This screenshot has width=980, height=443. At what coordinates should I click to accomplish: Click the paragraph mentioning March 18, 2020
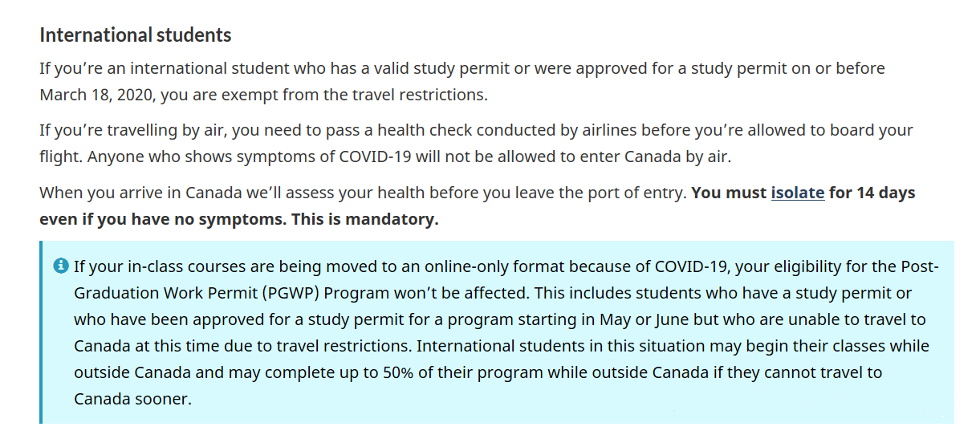(x=462, y=81)
